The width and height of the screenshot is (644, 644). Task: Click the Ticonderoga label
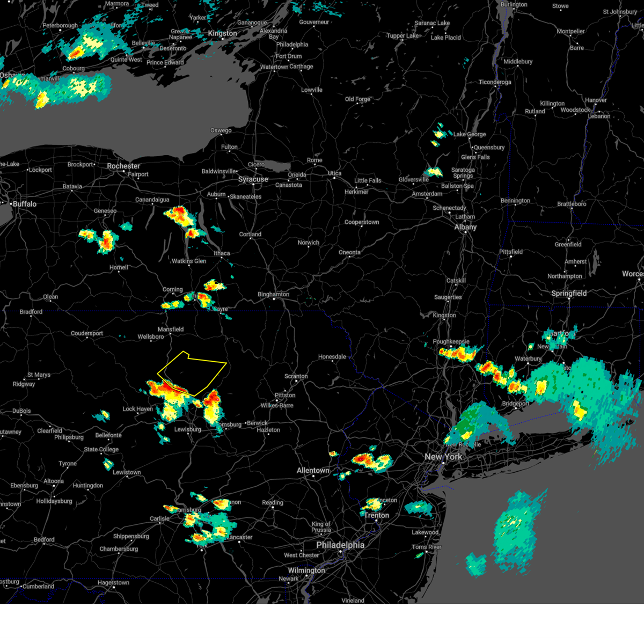pyautogui.click(x=495, y=83)
